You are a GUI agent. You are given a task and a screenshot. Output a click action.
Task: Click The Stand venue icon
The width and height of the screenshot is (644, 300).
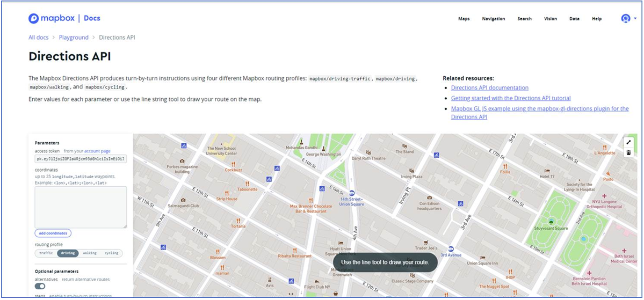404,145
